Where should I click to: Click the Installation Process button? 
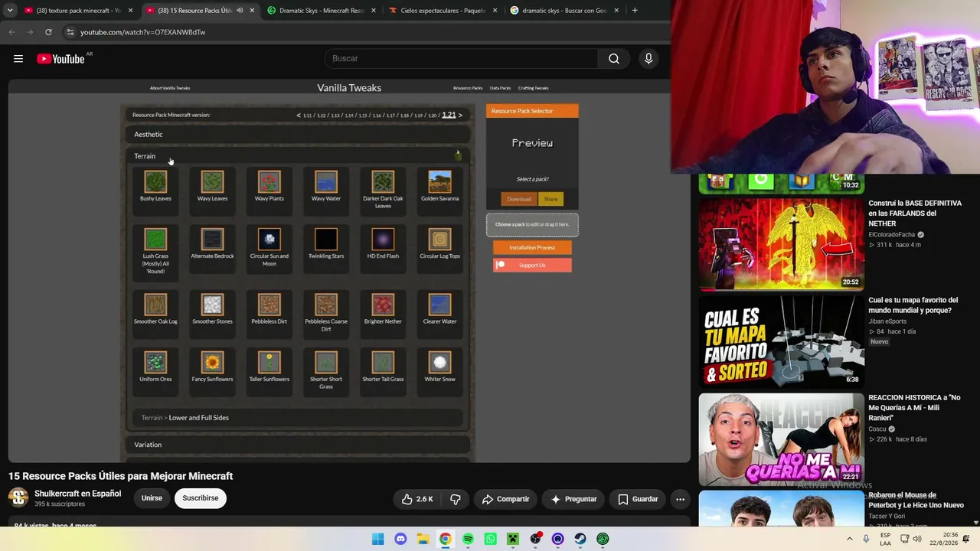tap(532, 247)
